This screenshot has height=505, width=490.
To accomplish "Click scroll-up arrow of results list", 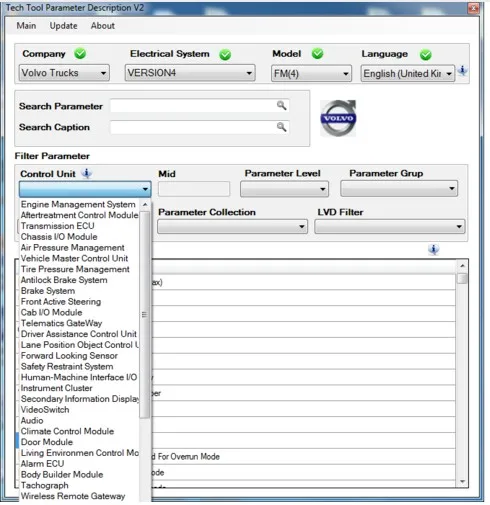I will tap(462, 266).
